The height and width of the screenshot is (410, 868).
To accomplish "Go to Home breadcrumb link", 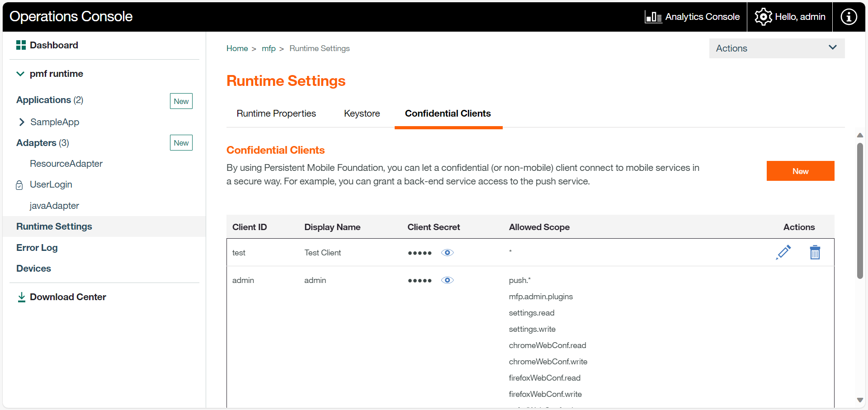I will pyautogui.click(x=237, y=48).
